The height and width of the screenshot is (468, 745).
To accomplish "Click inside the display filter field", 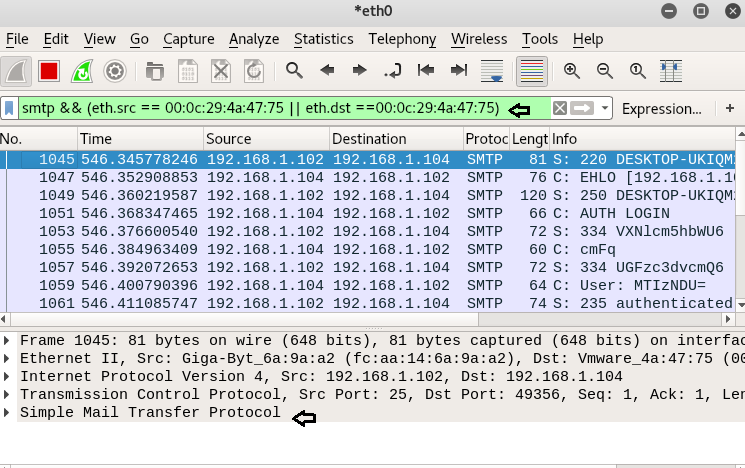I will [284, 108].
